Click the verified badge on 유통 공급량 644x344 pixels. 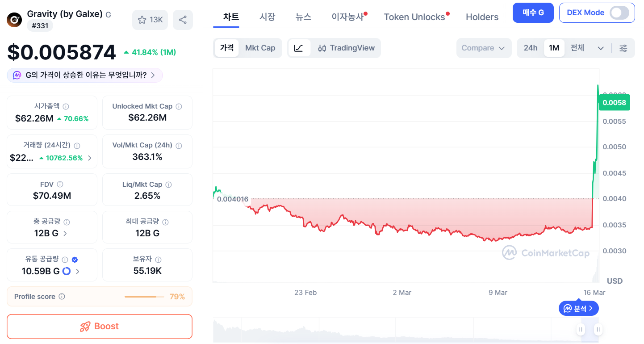(75, 260)
